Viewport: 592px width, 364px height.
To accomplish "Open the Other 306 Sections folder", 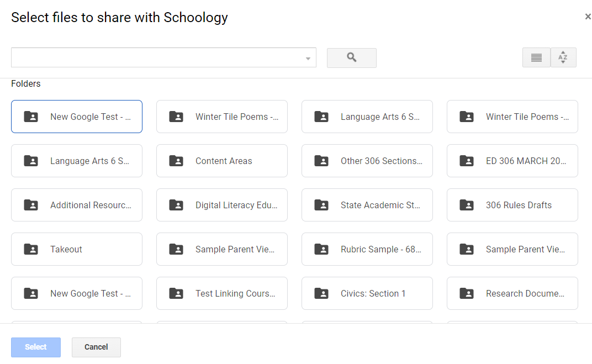I will [367, 161].
